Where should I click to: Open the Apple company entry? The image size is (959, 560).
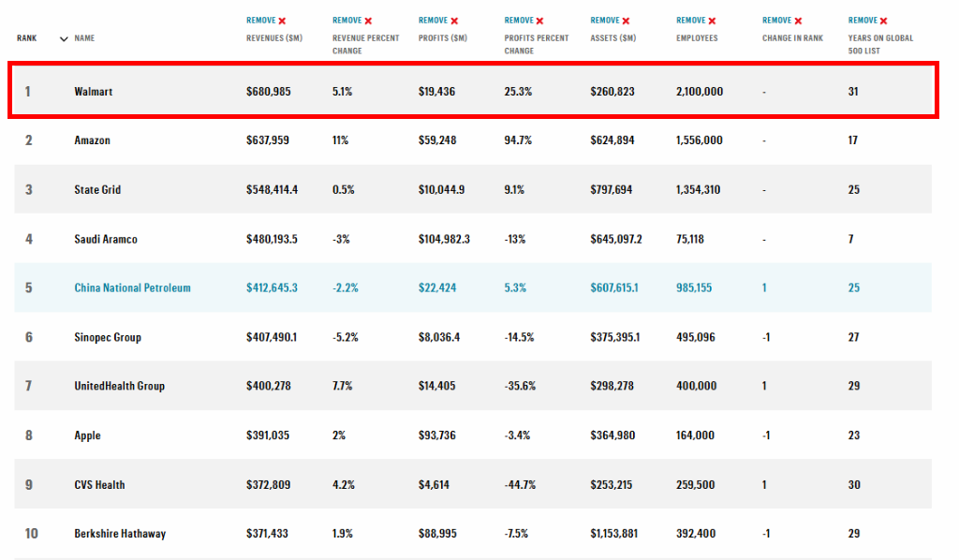point(87,435)
